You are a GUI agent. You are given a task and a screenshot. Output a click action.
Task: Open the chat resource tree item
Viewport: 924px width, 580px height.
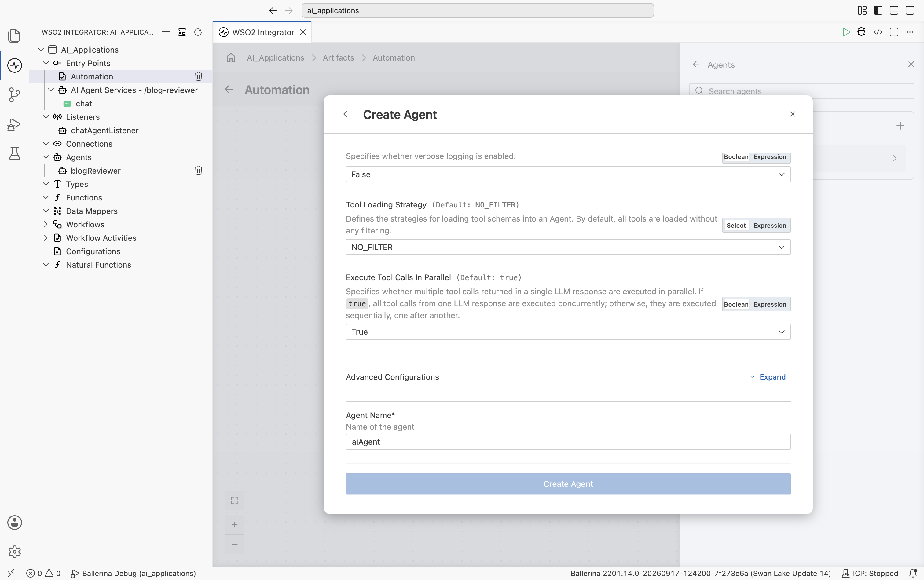coord(84,103)
